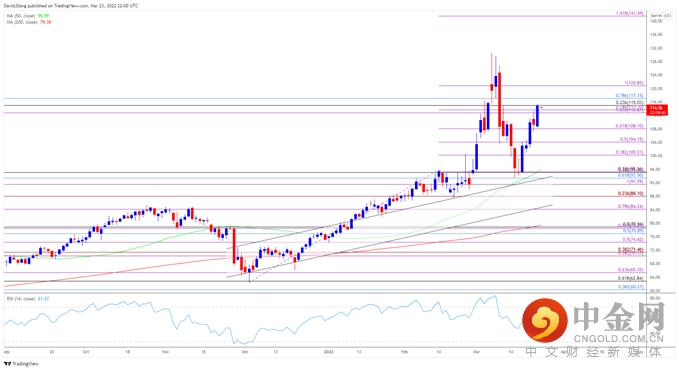
Task: Click the 140.00 price axis label
Action: (656, 21)
